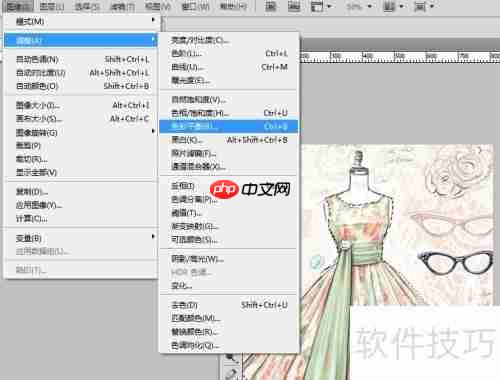The width and height of the screenshot is (500, 380).
Task: Open the Screen Mode dropdown
Action: point(424,6)
